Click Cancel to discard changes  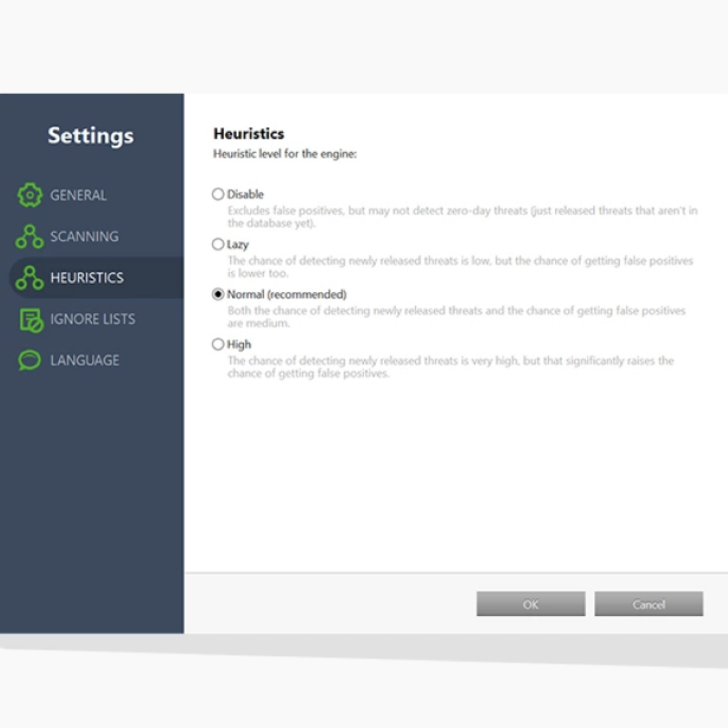click(648, 604)
